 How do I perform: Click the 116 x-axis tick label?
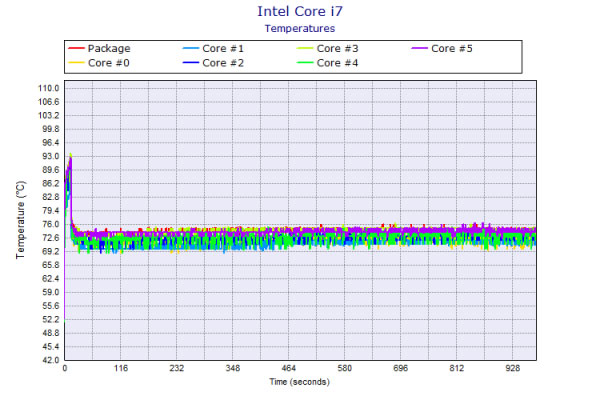pos(121,368)
